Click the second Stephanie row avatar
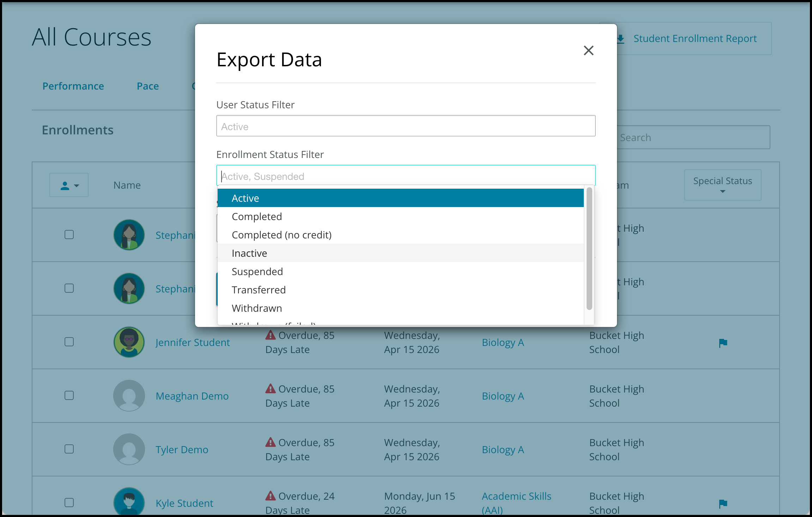This screenshot has width=812, height=517. point(129,288)
